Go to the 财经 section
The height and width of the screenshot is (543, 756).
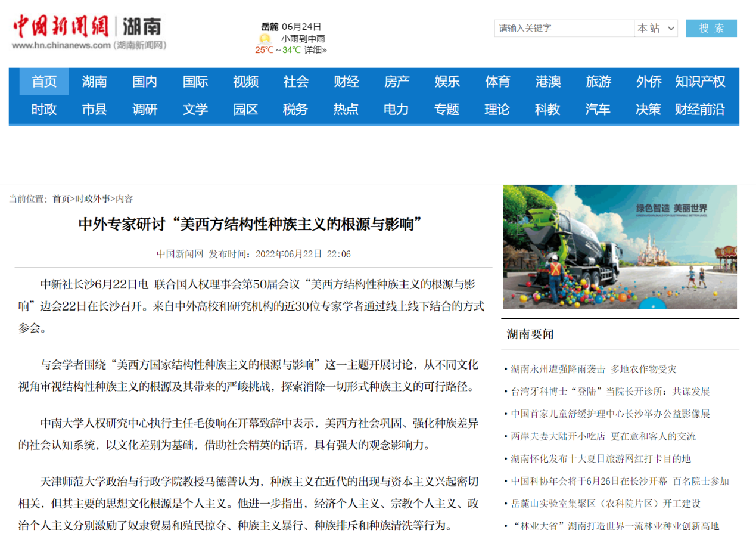(346, 82)
